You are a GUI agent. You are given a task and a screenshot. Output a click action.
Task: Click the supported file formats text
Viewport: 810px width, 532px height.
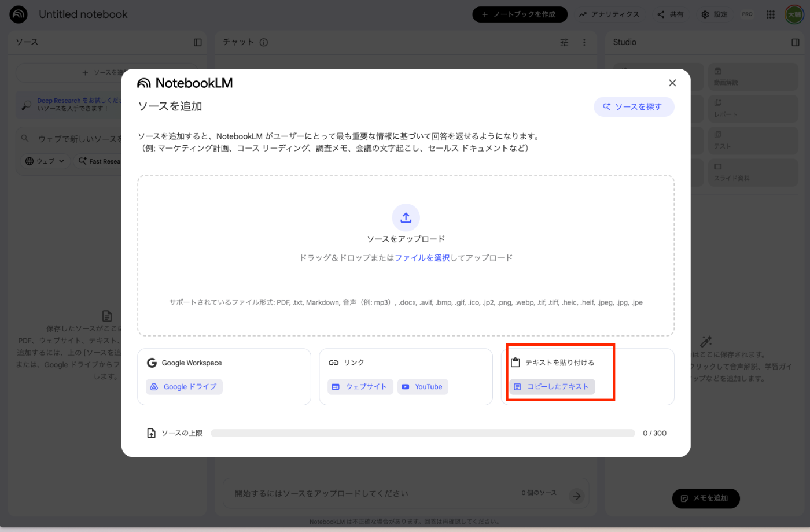(x=406, y=302)
